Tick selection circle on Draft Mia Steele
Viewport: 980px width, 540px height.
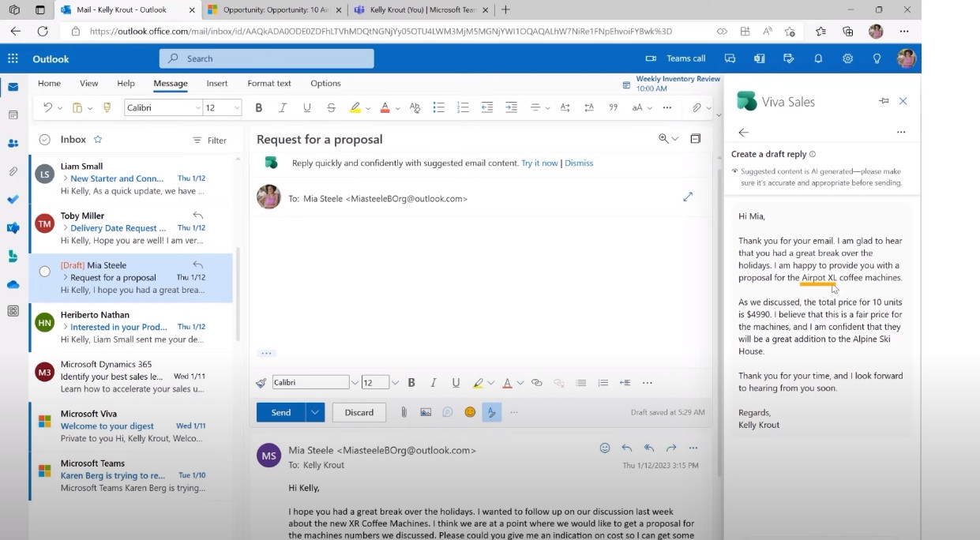tap(45, 271)
